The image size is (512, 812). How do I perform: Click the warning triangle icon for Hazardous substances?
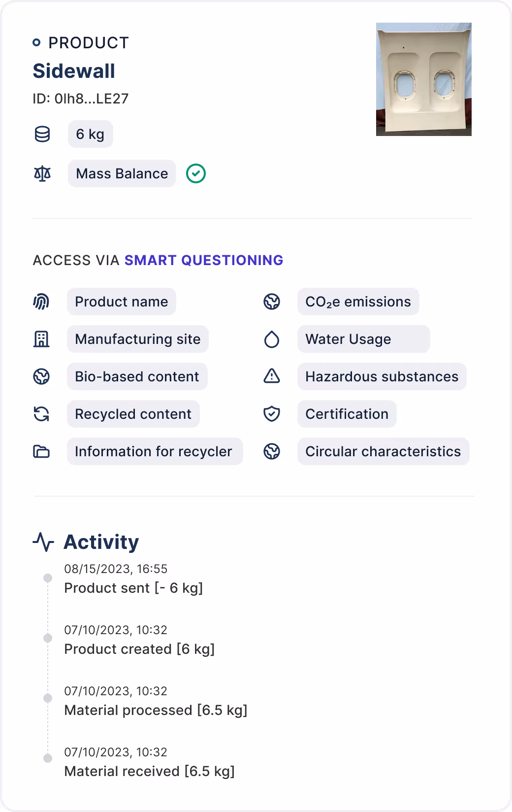pos(272,376)
